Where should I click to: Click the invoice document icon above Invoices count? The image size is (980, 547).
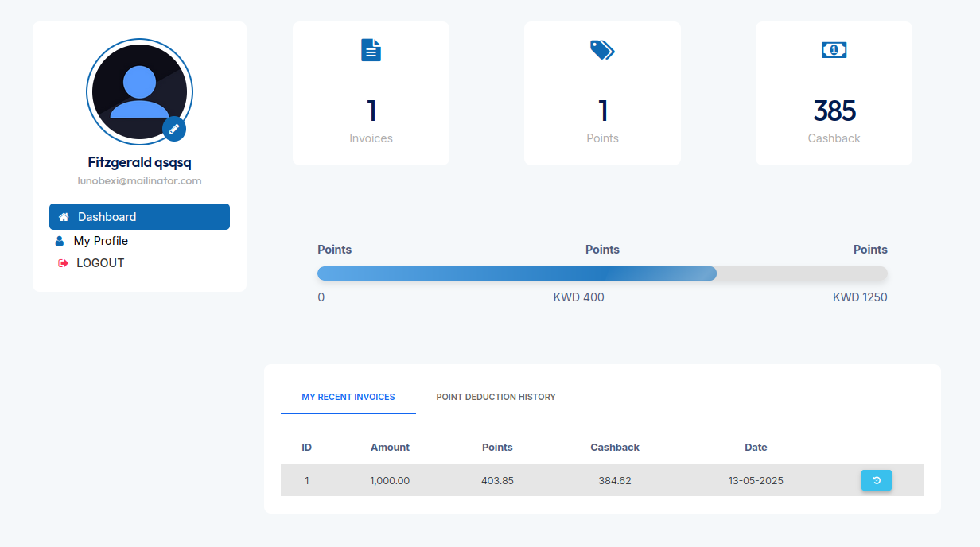371,49
